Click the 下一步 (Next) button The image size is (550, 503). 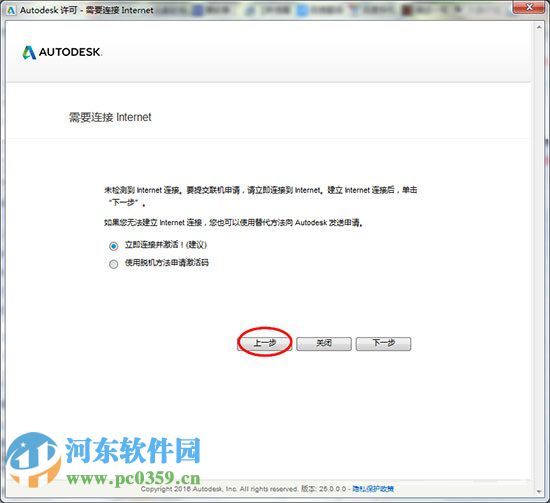tap(383, 343)
